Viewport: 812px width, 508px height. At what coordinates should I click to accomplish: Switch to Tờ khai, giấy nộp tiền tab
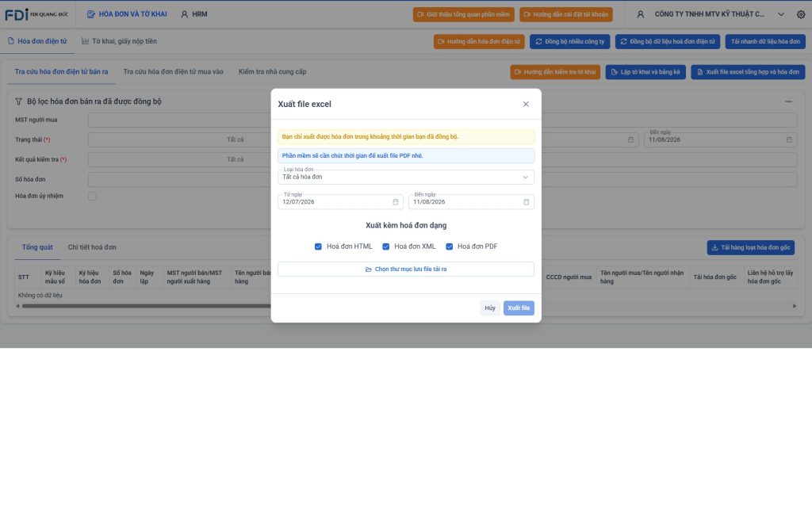coord(119,41)
